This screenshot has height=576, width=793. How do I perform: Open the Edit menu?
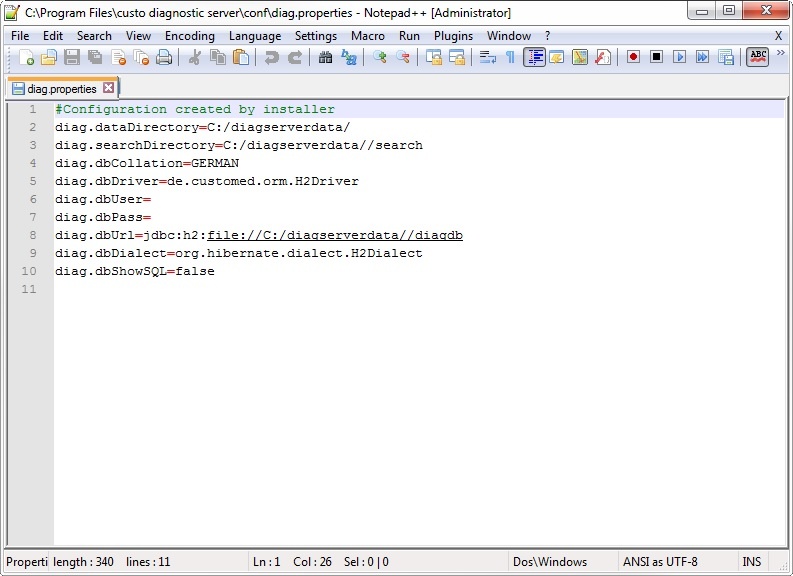coord(53,36)
